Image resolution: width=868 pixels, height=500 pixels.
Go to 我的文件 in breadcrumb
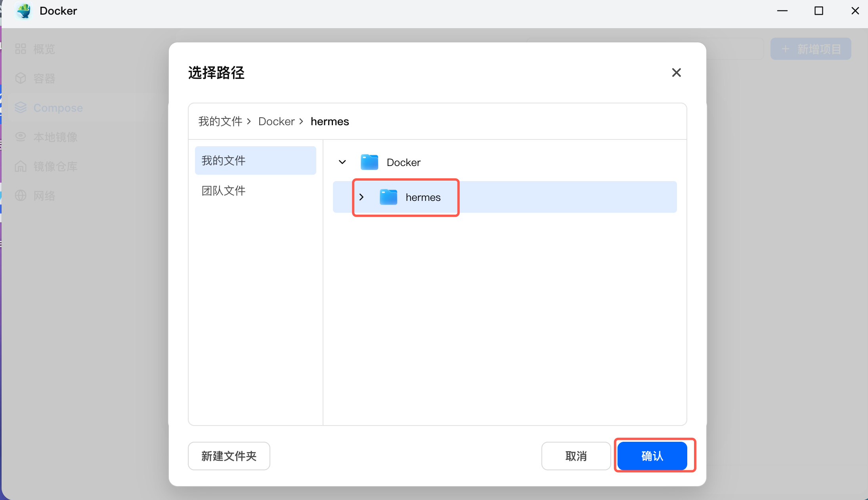220,121
